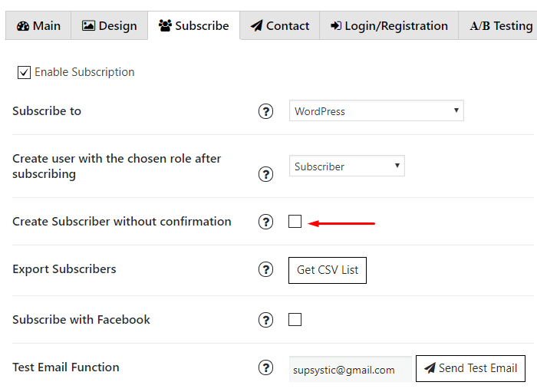Show help for Test Email Function
The image size is (537, 392).
[x=265, y=367]
